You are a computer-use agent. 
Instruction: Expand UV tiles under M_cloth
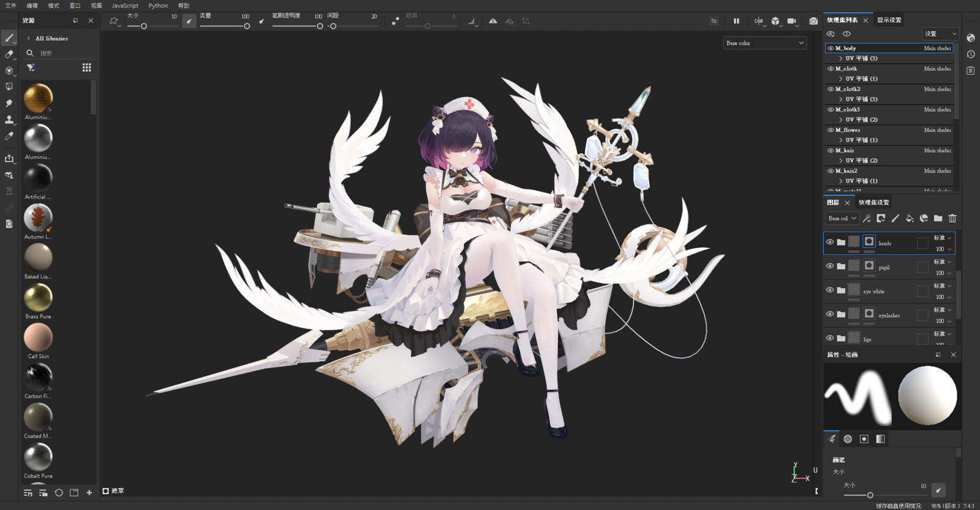pos(841,78)
